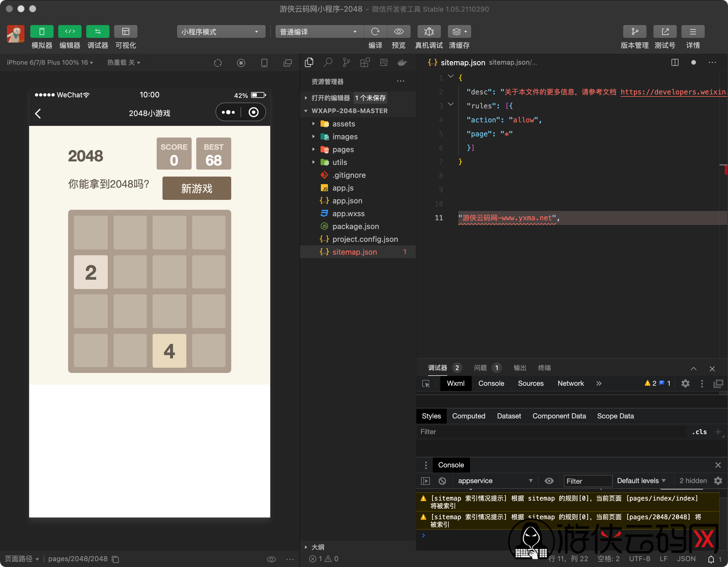Show more devtools tabs chevrons
This screenshot has height=567, width=728.
click(x=599, y=383)
